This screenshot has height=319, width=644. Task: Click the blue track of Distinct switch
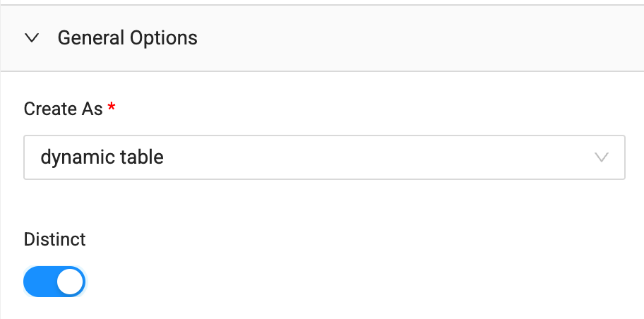point(40,282)
